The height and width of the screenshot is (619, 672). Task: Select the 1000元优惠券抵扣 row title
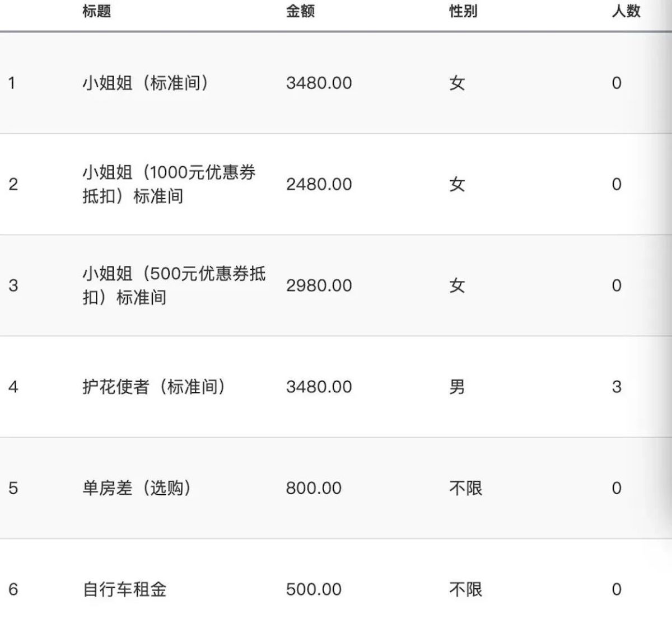(169, 184)
